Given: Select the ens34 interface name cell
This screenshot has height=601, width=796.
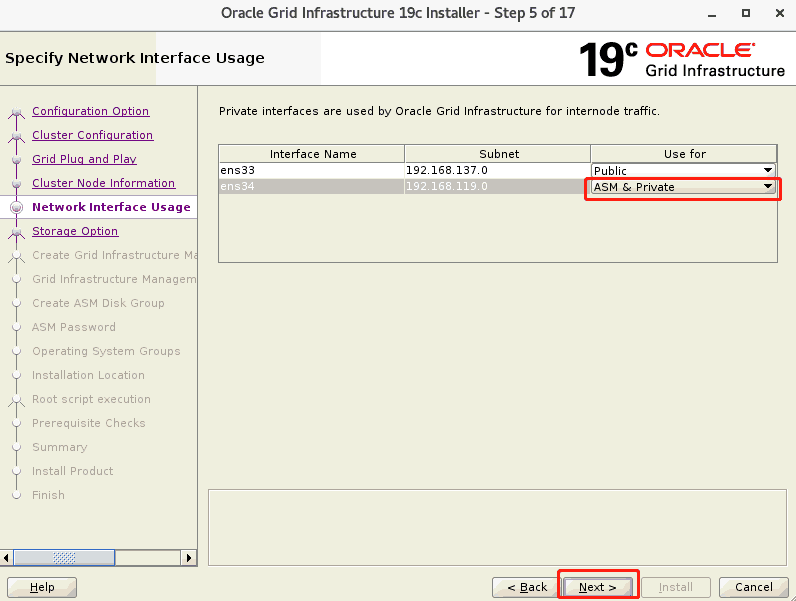Looking at the screenshot, I should pyautogui.click(x=312, y=186).
